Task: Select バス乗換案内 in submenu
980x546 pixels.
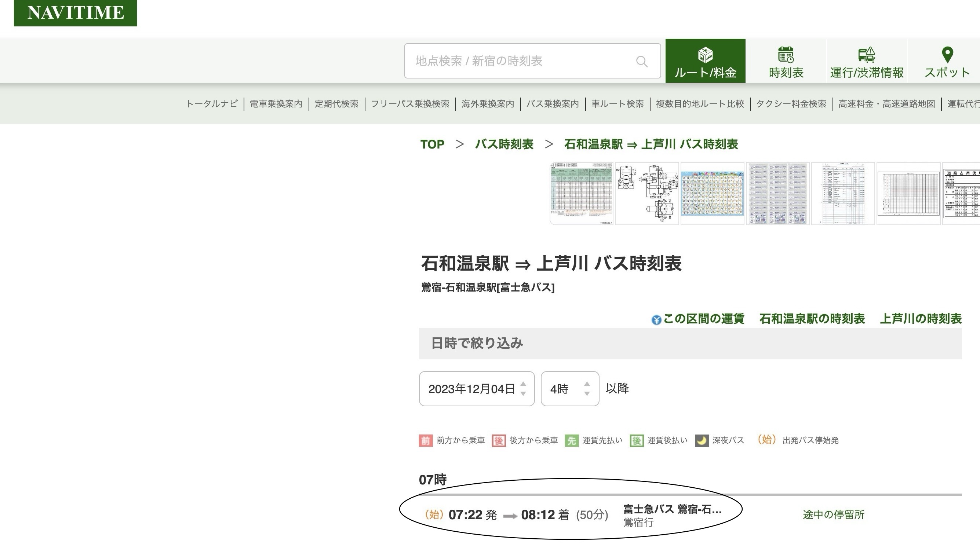Action: (553, 104)
